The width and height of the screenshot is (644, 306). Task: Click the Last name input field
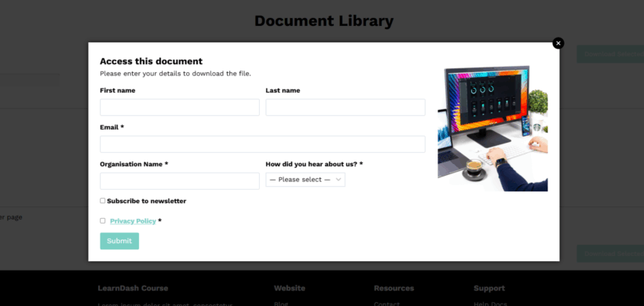(x=346, y=107)
